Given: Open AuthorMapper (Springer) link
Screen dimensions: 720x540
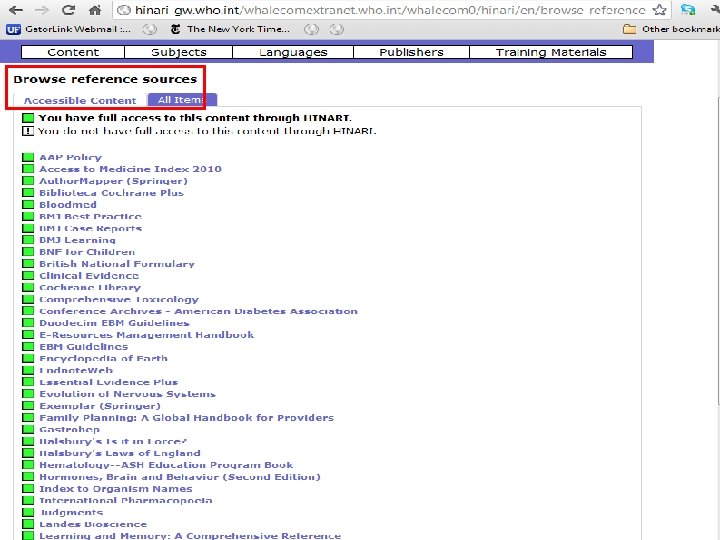Looking at the screenshot, I should coord(113,181).
